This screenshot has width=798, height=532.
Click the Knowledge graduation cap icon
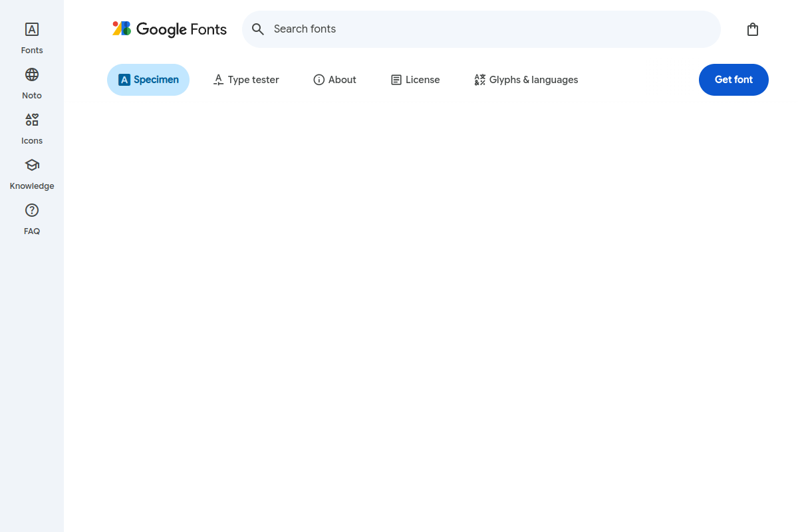pyautogui.click(x=32, y=165)
